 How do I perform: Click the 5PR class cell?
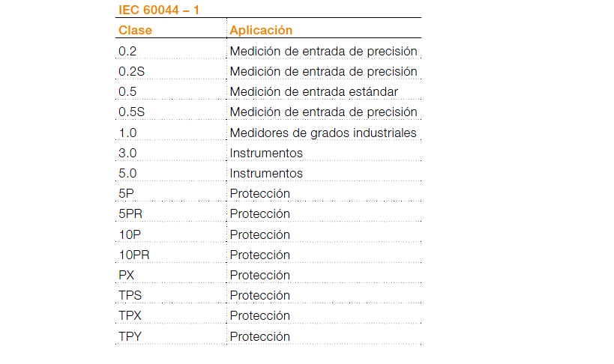click(x=130, y=213)
